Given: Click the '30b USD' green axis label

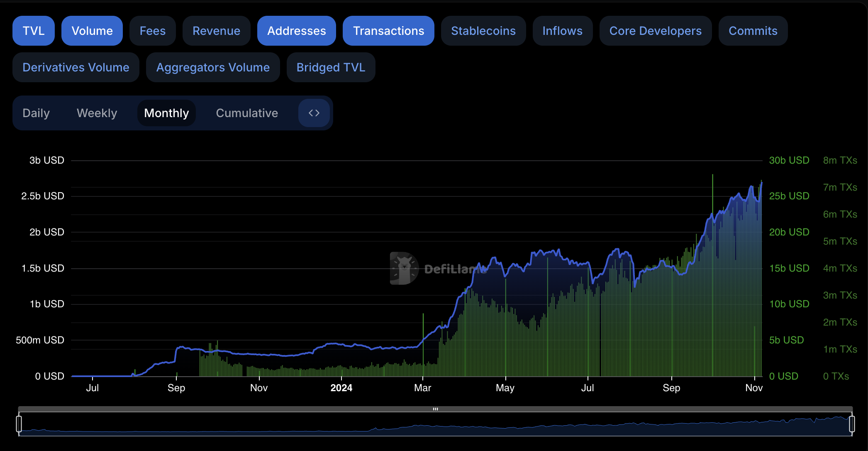Looking at the screenshot, I should (789, 160).
